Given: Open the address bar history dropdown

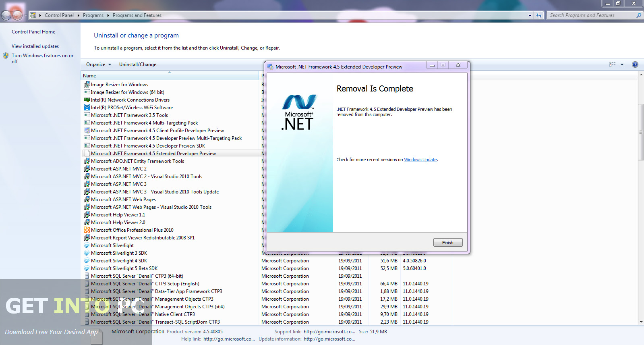Looking at the screenshot, I should point(530,15).
